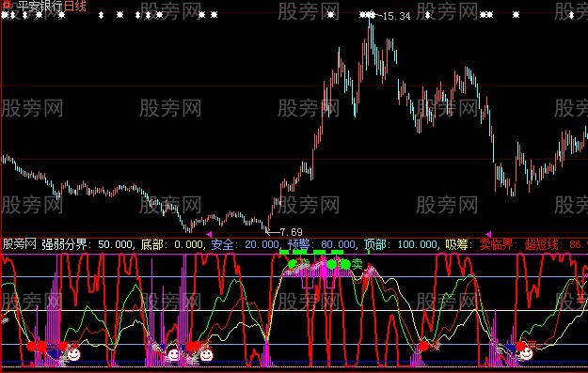Click the magenta triangle marker at right chart bottom
588x373 pixels.
tap(488, 235)
